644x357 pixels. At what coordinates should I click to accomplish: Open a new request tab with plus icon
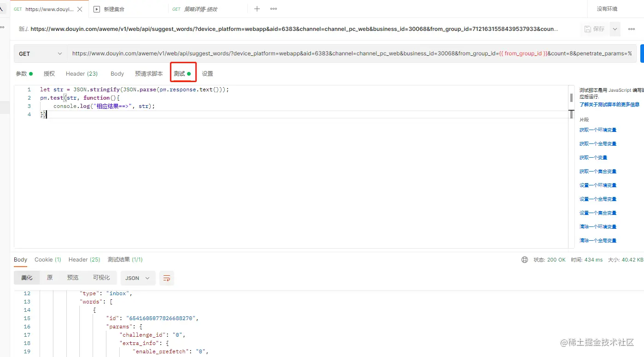click(257, 9)
